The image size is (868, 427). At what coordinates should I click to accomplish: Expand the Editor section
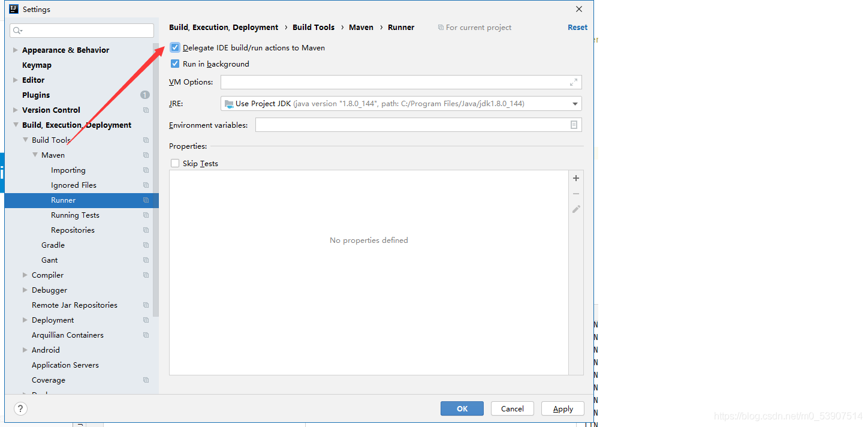coord(16,80)
